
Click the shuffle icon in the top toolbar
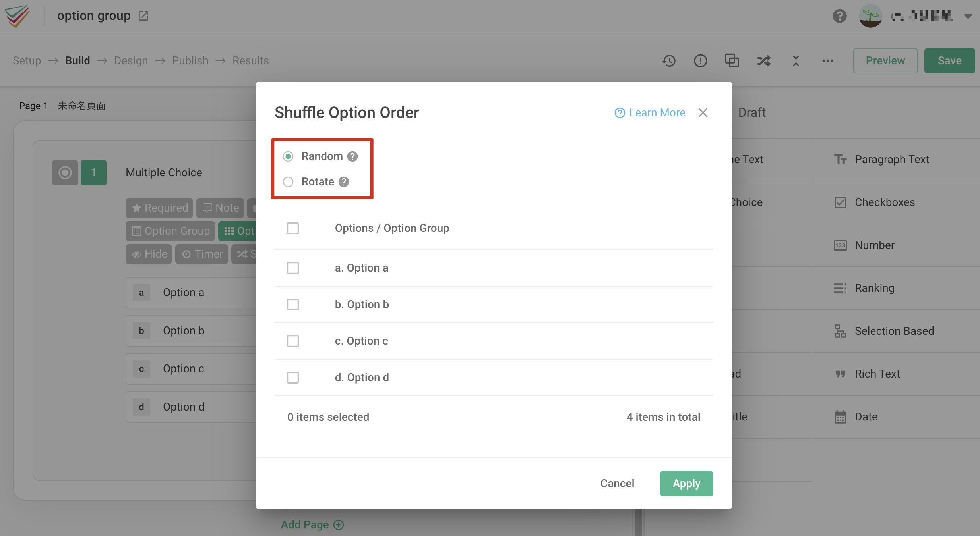point(763,60)
